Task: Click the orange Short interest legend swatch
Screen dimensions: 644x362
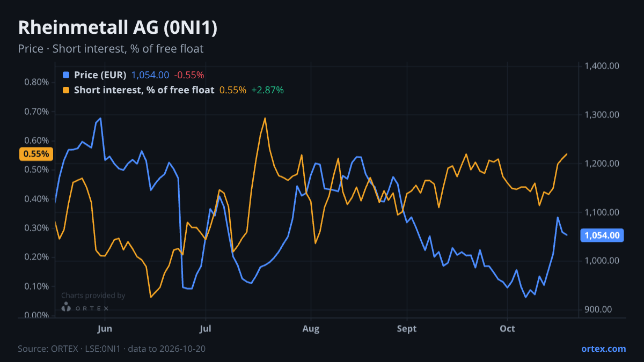Action: point(66,90)
